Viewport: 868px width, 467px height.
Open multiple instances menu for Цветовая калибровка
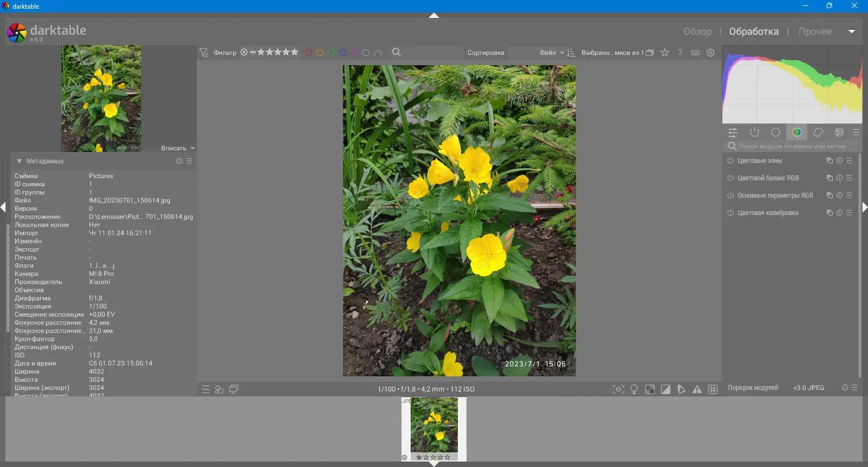point(829,213)
